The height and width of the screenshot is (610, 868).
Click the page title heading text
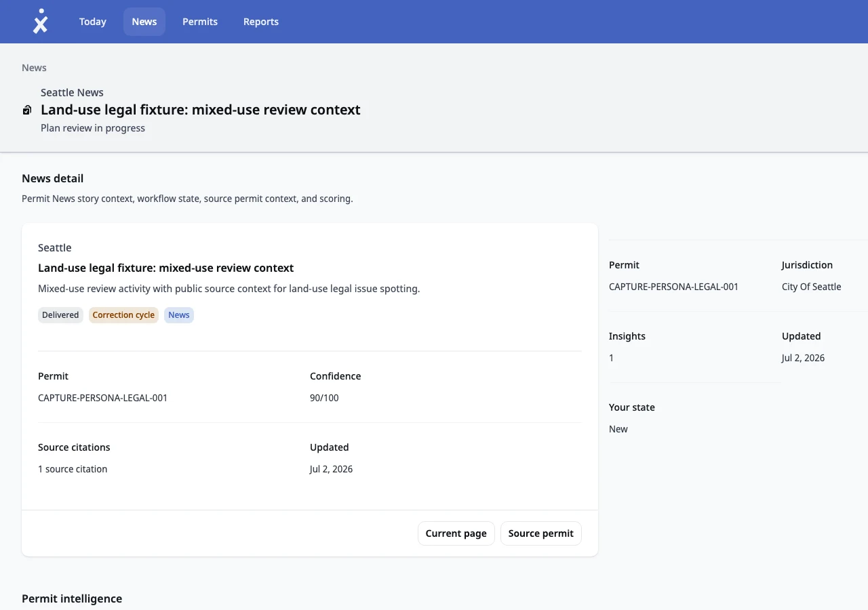[x=201, y=110]
